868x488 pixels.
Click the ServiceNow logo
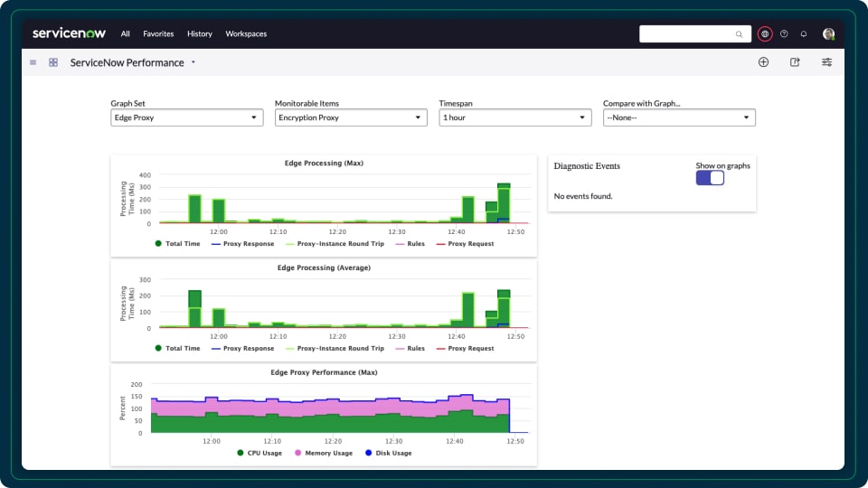pos(69,33)
